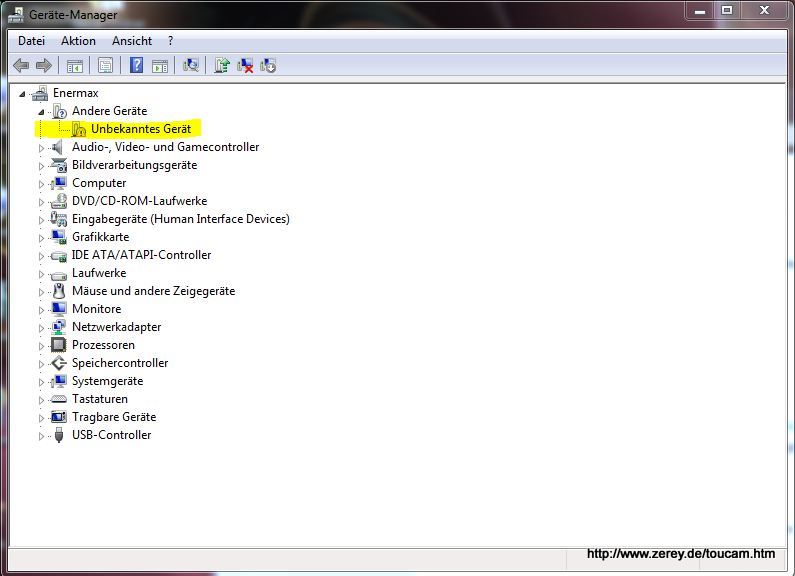Scan for hardware changes icon

191,65
